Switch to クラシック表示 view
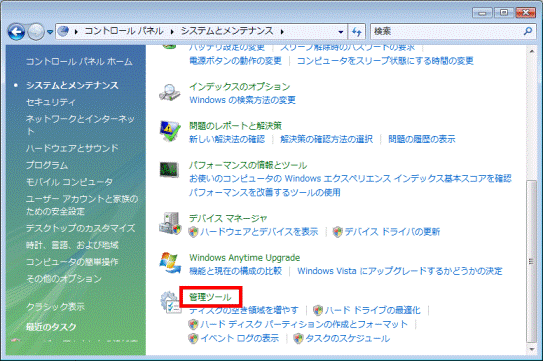The width and height of the screenshot is (543, 361). point(55,307)
